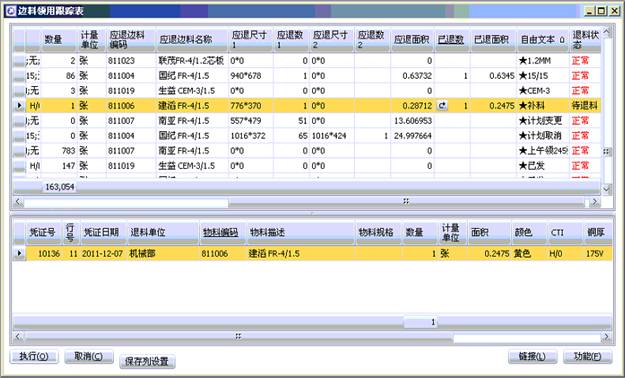Select cell 0.63732

point(412,76)
